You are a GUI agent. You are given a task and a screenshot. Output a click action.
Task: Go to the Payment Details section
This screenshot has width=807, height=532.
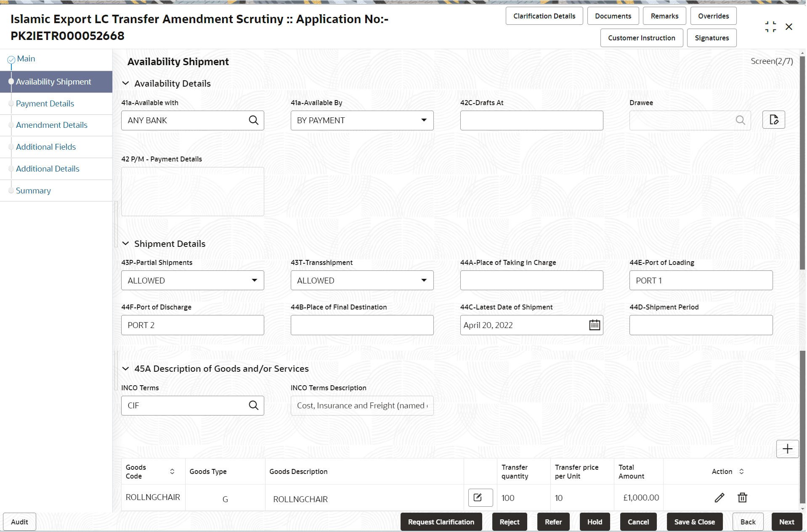click(x=45, y=103)
